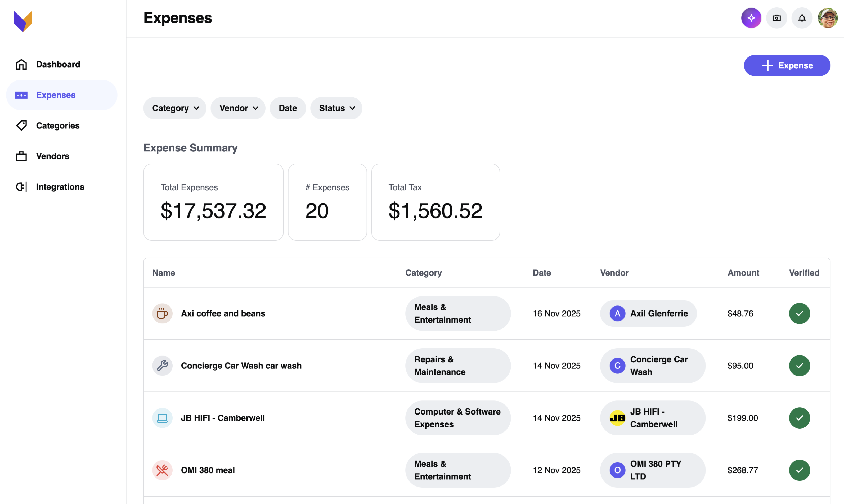
Task: Toggle verified check on Concierge Car Wash row
Action: pyautogui.click(x=799, y=366)
